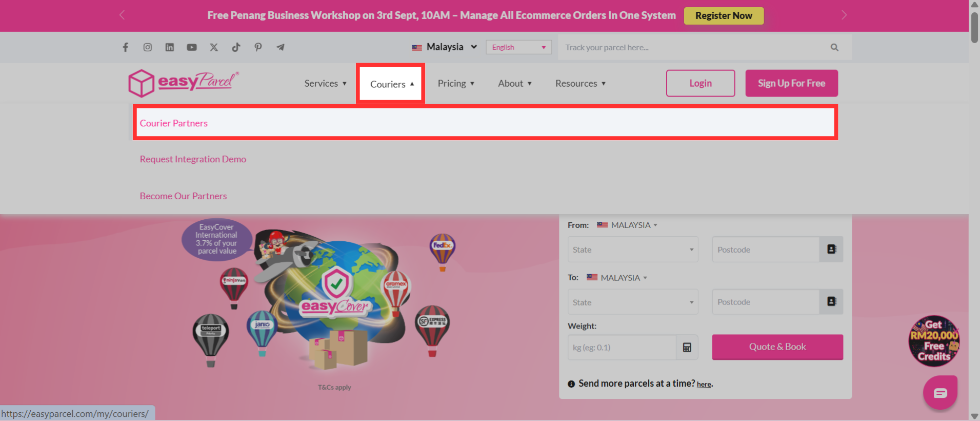Click the Quote & Book button
Viewport: 980px width, 421px height.
click(777, 347)
